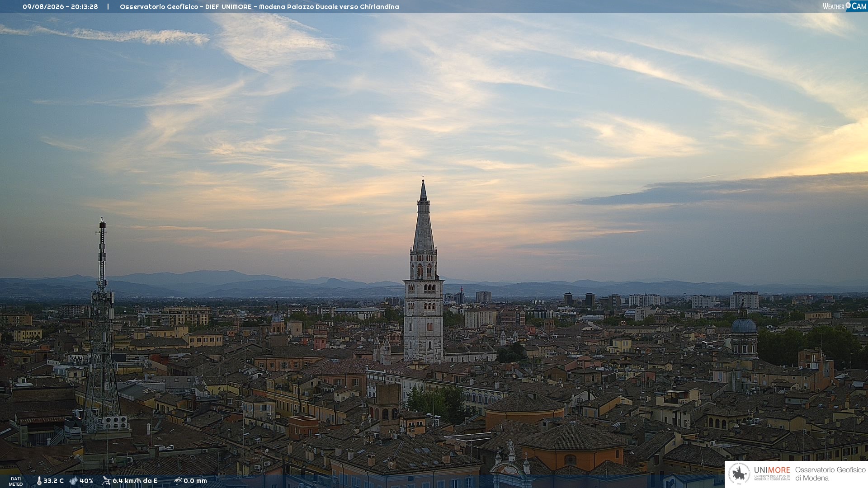
Task: Click the timestamp 09/08/2026 - 20:13:28
Action: (x=60, y=7)
